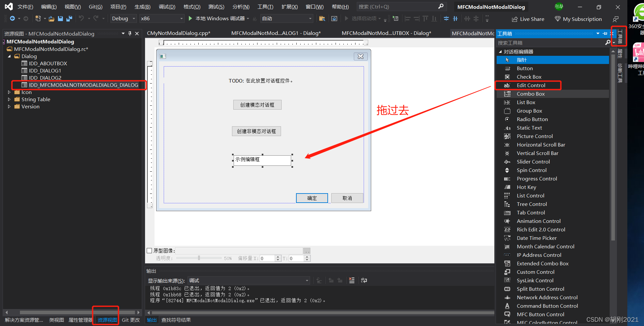
Task: Toggle the 原型图像 checkbox
Action: click(x=149, y=251)
